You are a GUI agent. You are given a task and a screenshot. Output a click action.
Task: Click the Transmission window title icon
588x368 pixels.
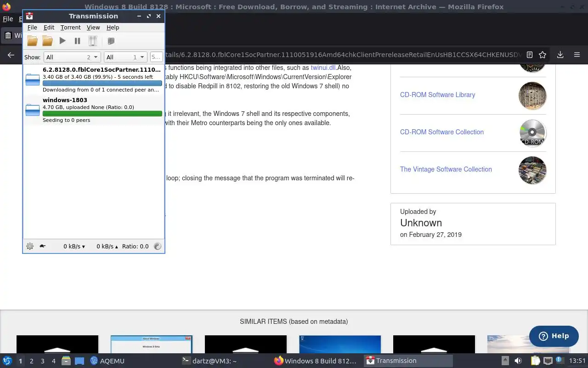click(29, 16)
